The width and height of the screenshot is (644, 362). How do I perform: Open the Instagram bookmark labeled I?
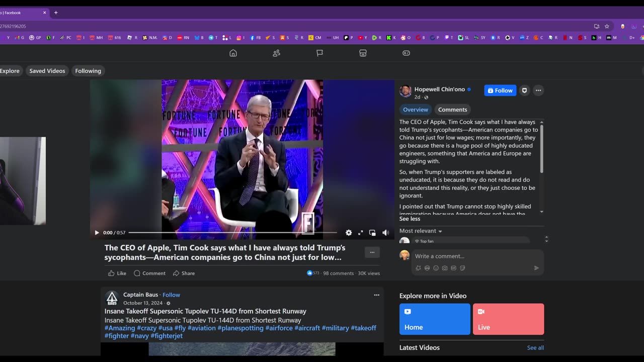(x=240, y=38)
